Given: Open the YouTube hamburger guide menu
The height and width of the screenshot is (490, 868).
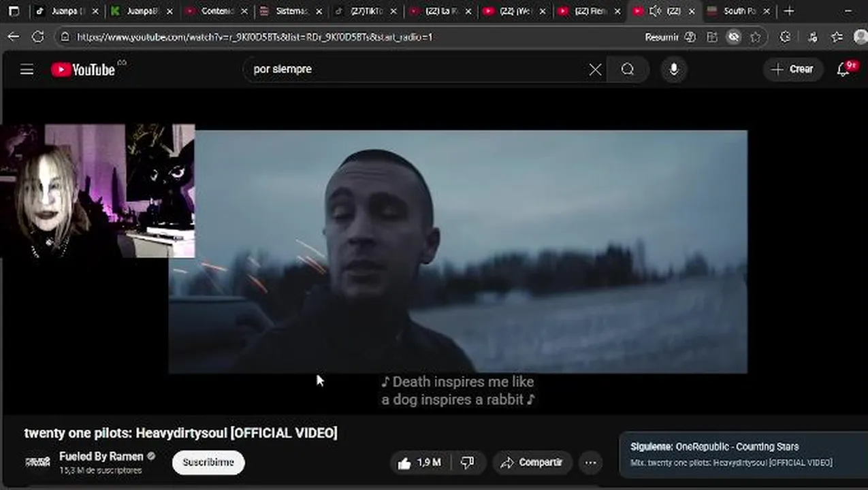Looking at the screenshot, I should 27,69.
